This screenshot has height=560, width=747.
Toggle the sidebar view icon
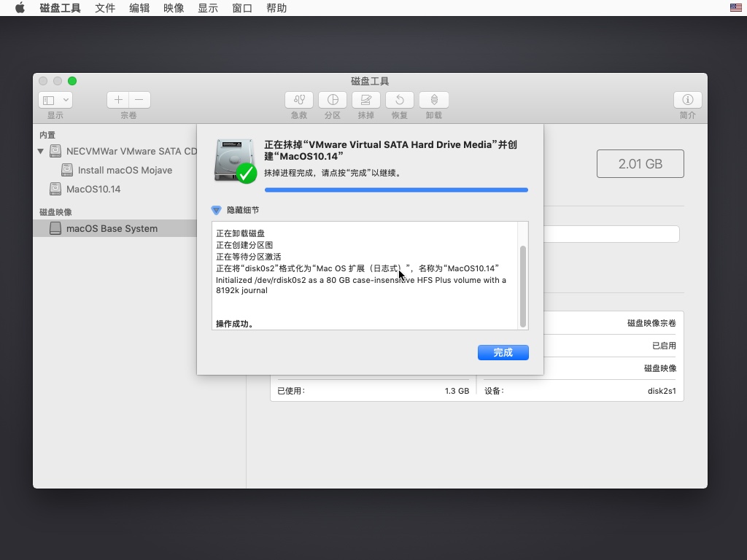coord(49,100)
